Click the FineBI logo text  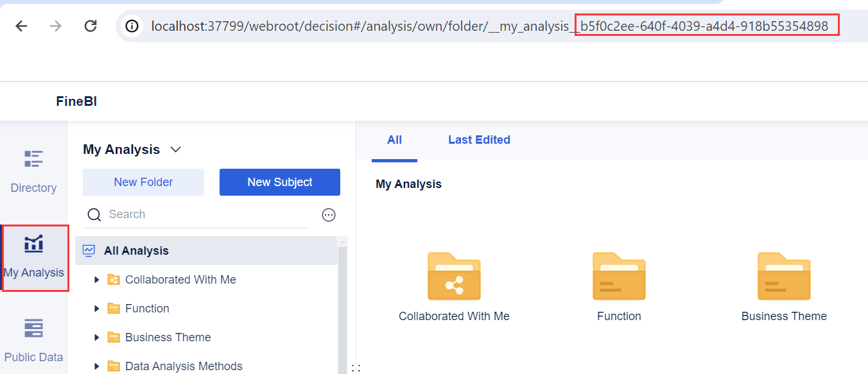(x=76, y=101)
